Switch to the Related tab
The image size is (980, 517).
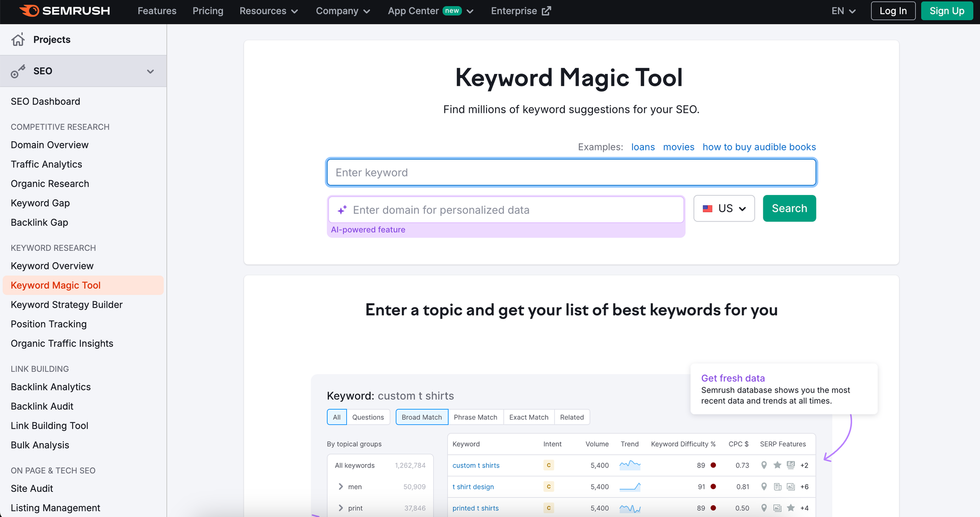click(x=572, y=417)
